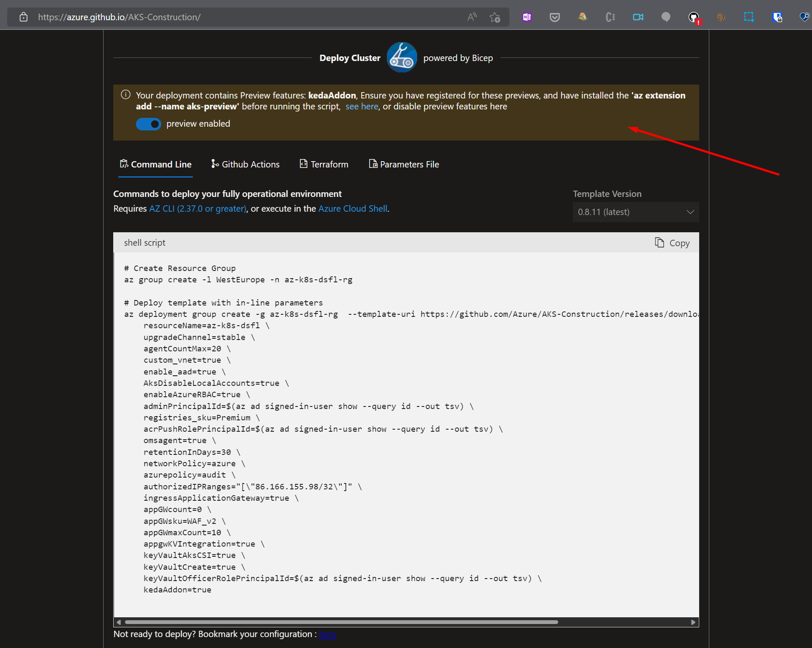Click the info icon in the preview warning banner
The image size is (812, 648).
click(x=125, y=95)
